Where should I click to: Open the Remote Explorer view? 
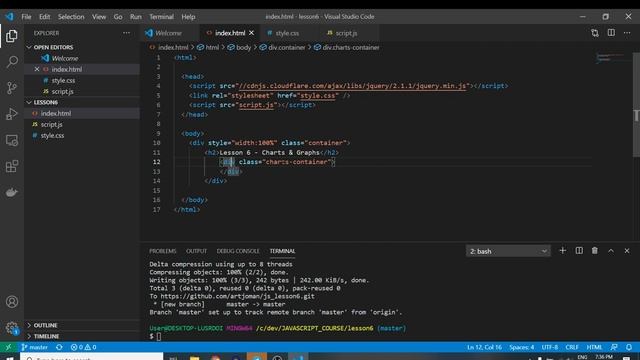[x=12, y=140]
